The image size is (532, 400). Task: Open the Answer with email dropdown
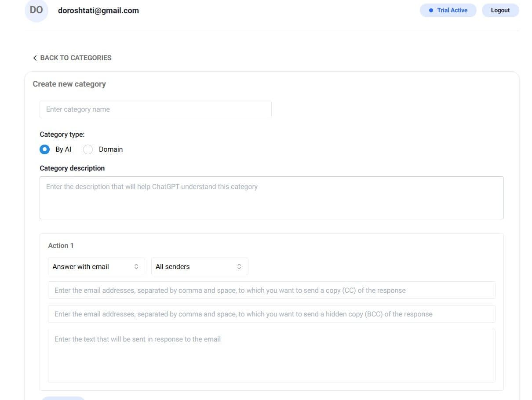pyautogui.click(x=96, y=266)
